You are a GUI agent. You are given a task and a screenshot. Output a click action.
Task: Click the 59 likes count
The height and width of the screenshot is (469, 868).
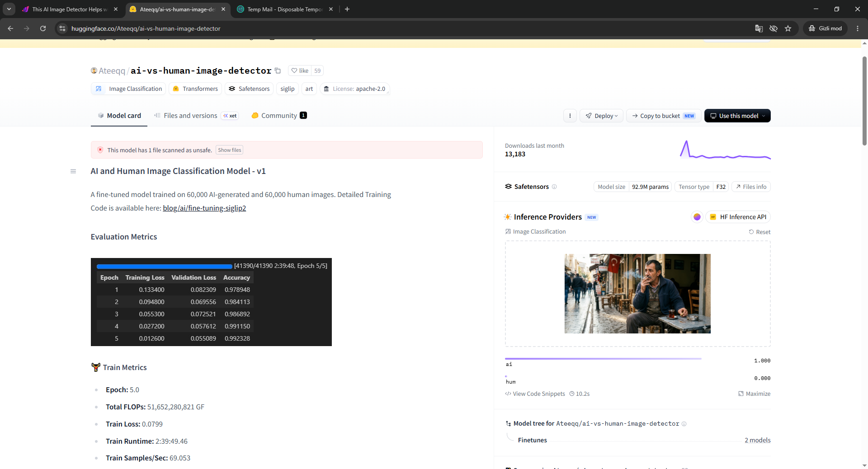[x=317, y=70]
